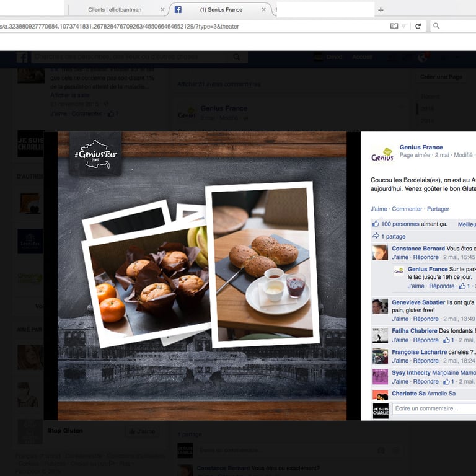Screen dimensions: 476x476
Task: Like Constance Bernard's comment
Action: click(x=400, y=257)
